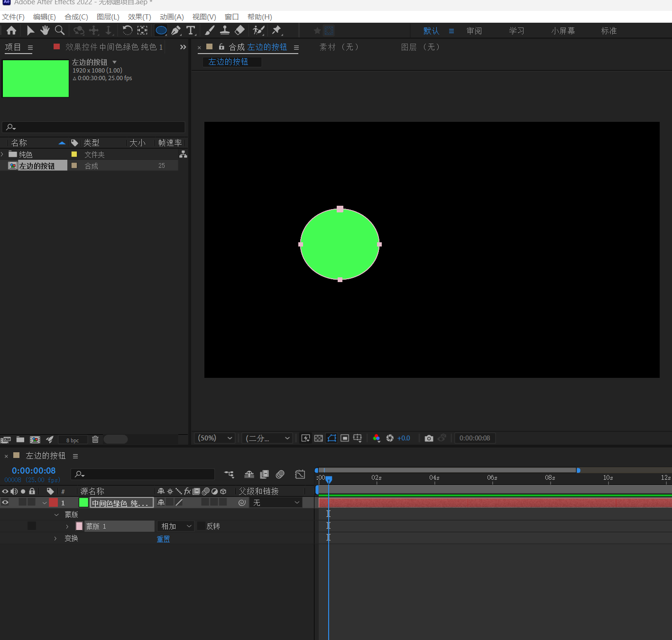The image size is (672, 640).
Task: Click the 8 bpc color depth button
Action: click(x=73, y=440)
